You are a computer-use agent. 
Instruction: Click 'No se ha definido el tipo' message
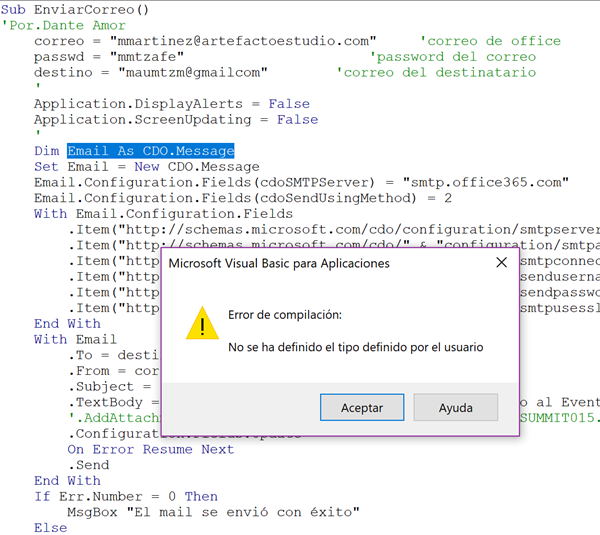[x=355, y=347]
